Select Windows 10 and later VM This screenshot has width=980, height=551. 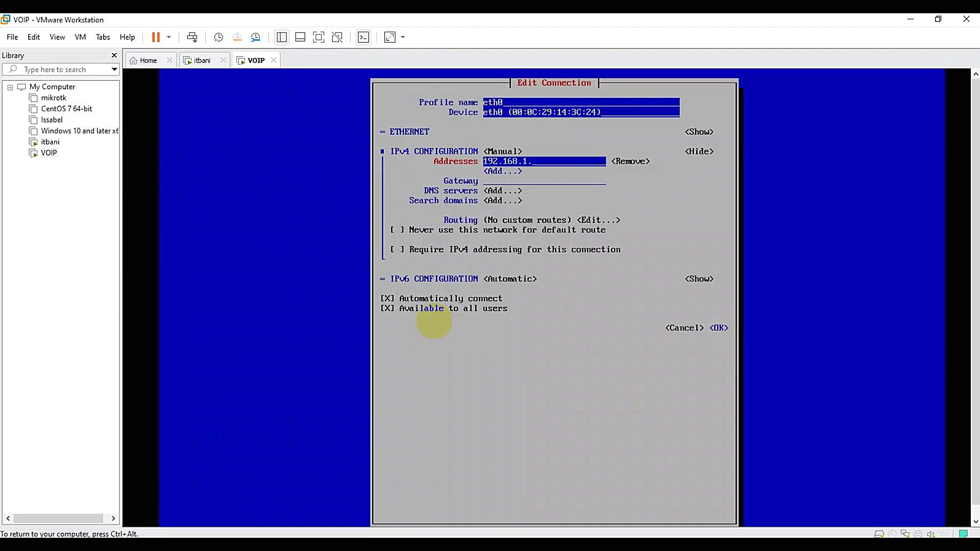[x=79, y=131]
